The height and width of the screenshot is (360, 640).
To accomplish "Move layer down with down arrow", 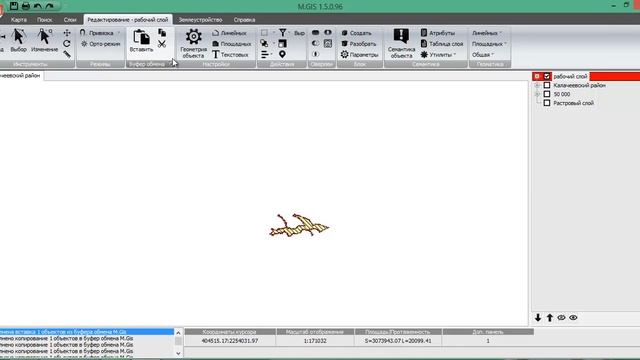I will coord(538,318).
